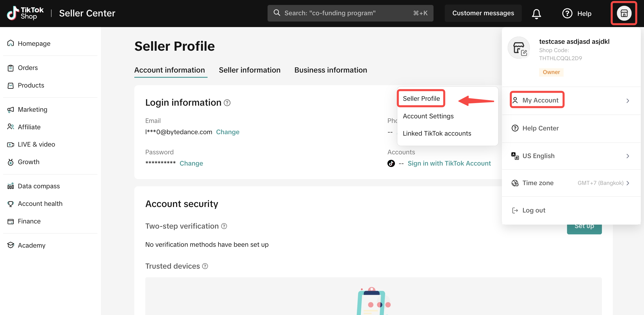644x315 pixels.
Task: Switch to the Account information tab
Action: pos(170,70)
